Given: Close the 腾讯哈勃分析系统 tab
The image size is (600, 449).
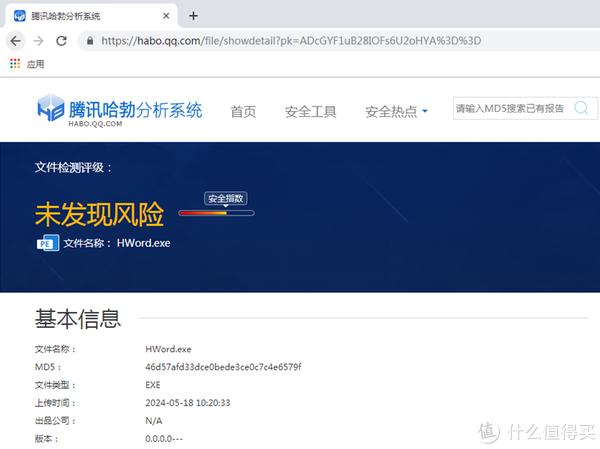Looking at the screenshot, I should click(166, 16).
